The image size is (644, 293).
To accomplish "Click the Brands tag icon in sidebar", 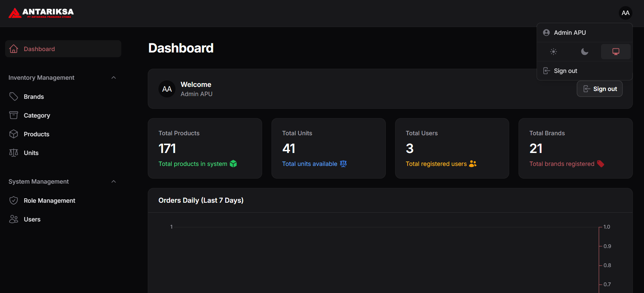I will [x=14, y=97].
